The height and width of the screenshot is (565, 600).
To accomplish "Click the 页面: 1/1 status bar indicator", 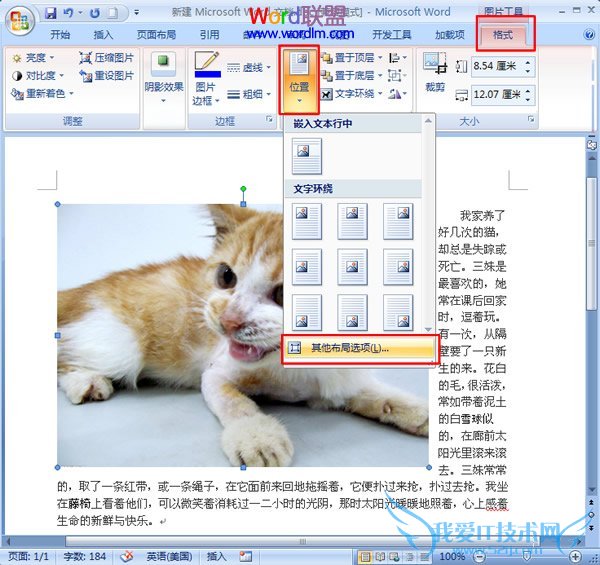I will pos(29,556).
